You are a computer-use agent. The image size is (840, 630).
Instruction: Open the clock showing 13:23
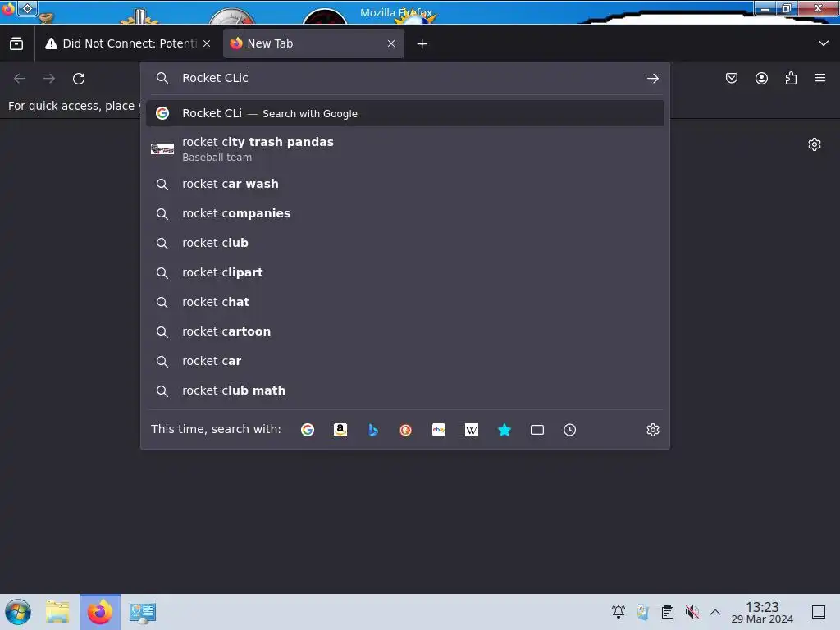(x=762, y=612)
